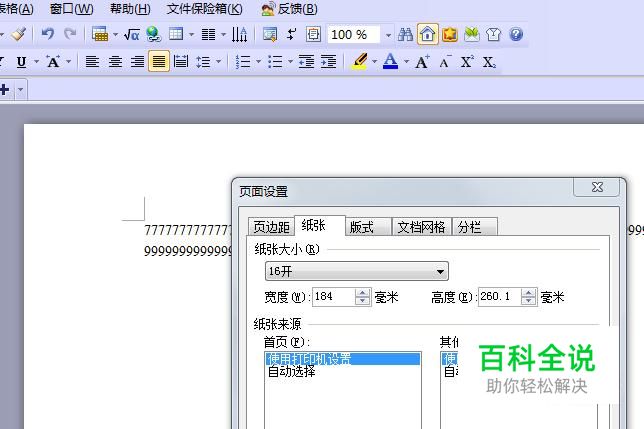Open the 文件保险箱(K) menu
Viewport: 644px width, 429px height.
(205, 9)
